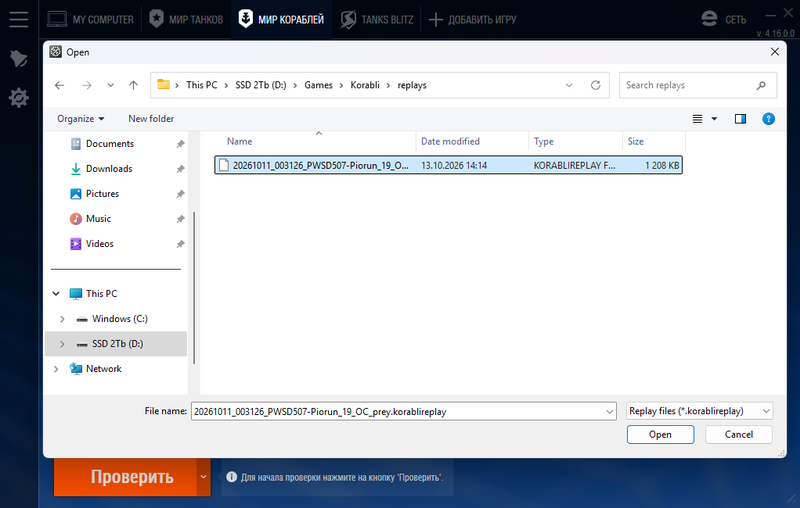Open Downloads quick access folder
The height and width of the screenshot is (508, 800).
pos(109,169)
